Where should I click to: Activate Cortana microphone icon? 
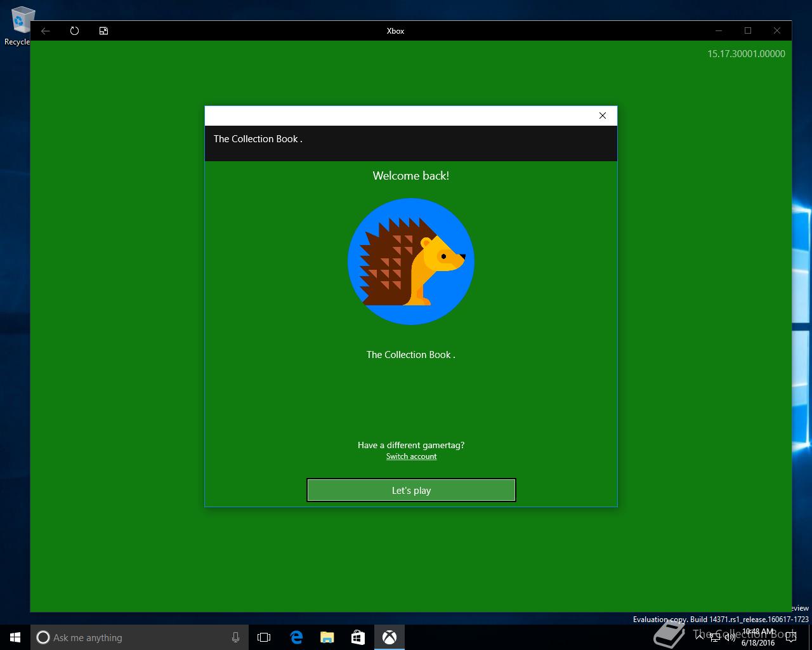(x=235, y=637)
